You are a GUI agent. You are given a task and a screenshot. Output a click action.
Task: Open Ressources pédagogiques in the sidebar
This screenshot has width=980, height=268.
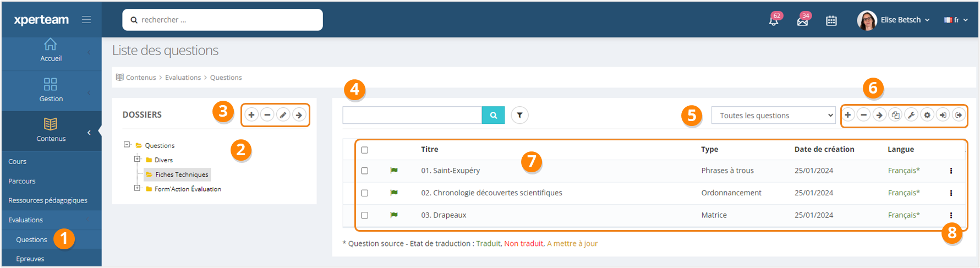(48, 200)
